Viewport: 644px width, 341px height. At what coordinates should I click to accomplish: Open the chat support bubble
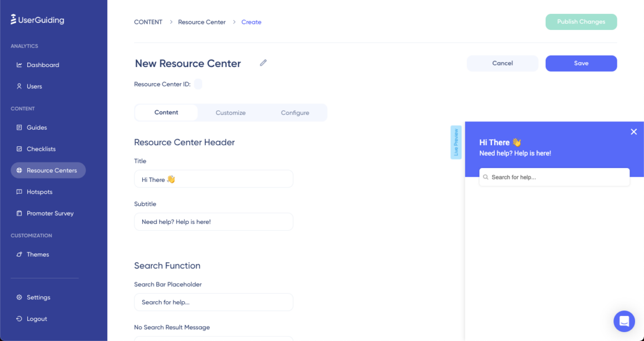[x=624, y=321]
